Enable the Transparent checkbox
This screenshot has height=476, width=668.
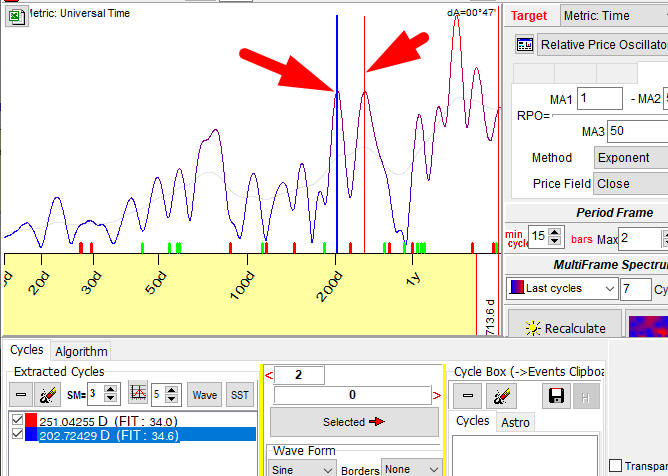[x=615, y=465]
